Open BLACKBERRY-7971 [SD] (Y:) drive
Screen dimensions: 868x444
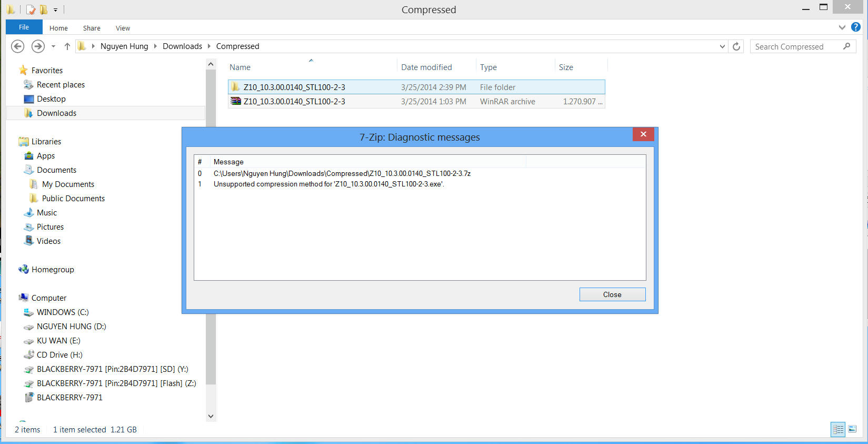coord(112,369)
